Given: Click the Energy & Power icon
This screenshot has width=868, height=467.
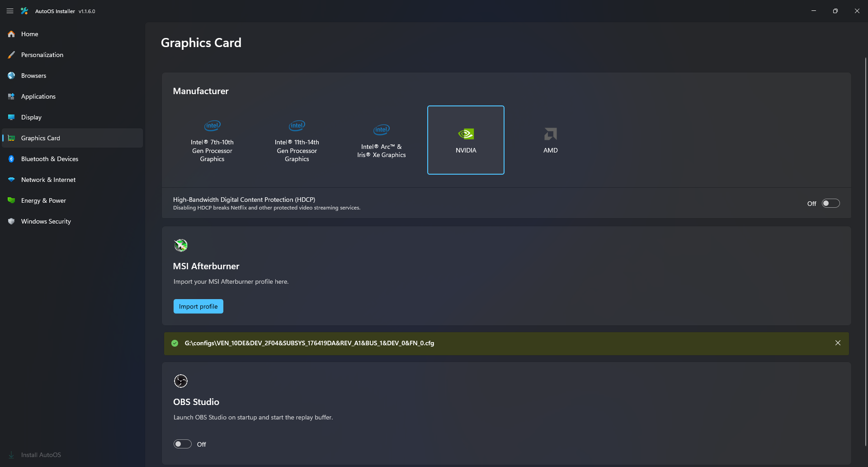Looking at the screenshot, I should (x=11, y=200).
